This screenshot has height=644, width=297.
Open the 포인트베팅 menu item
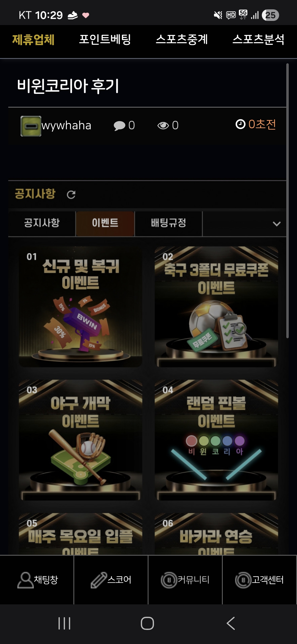[x=105, y=40]
